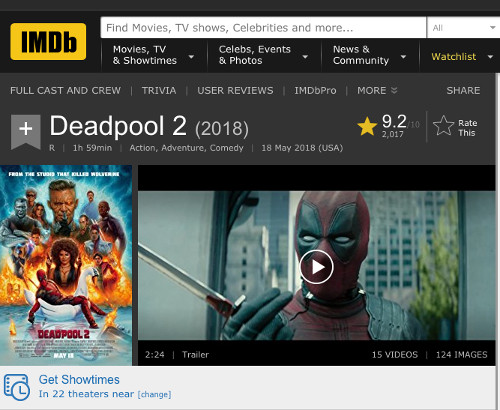Click the Comedy genre link
Image resolution: width=500 pixels, height=410 pixels.
[x=227, y=148]
